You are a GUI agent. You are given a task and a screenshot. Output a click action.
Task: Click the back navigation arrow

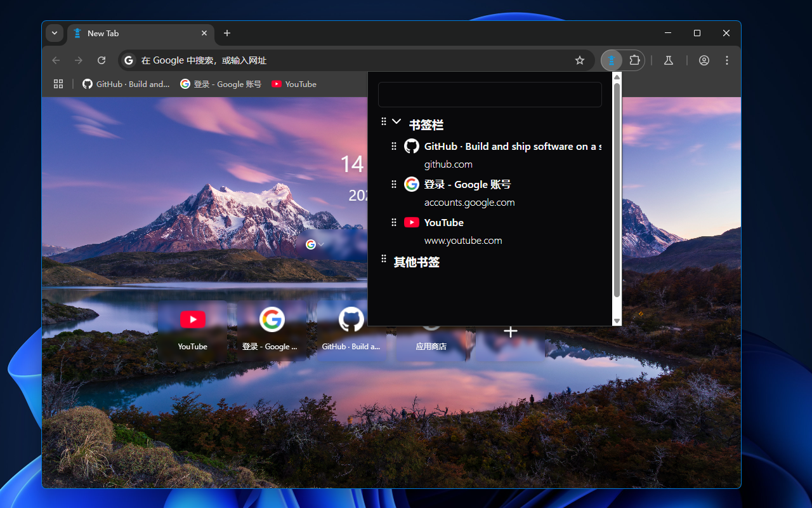(56, 60)
